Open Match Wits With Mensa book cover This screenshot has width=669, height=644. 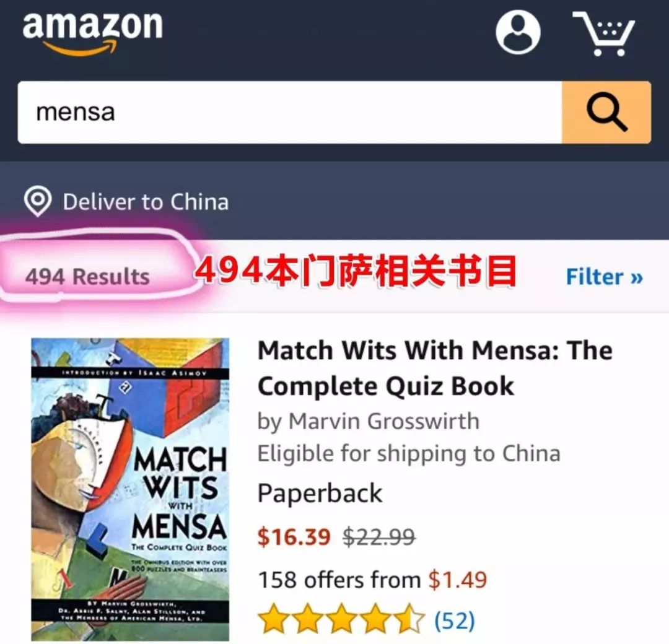pos(130,490)
